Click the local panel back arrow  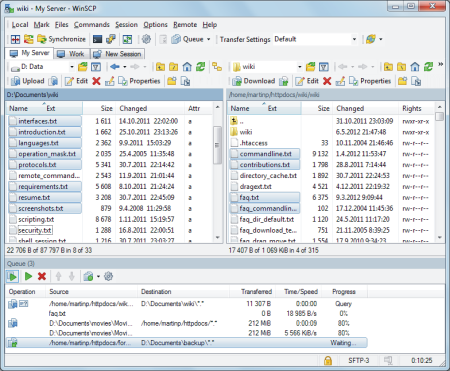pos(115,67)
